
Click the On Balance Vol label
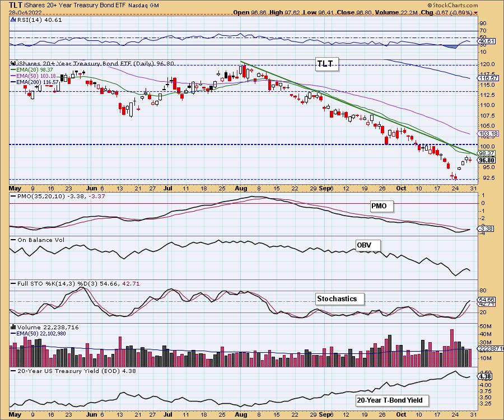click(x=40, y=240)
